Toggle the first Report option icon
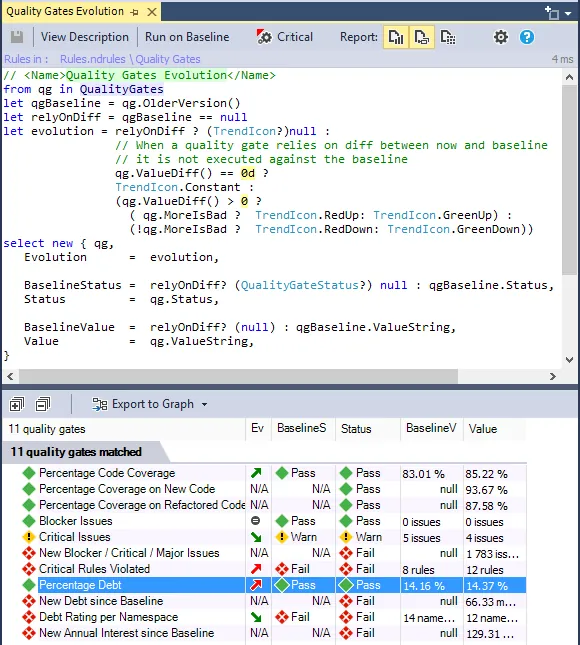This screenshot has height=645, width=580. click(x=396, y=37)
